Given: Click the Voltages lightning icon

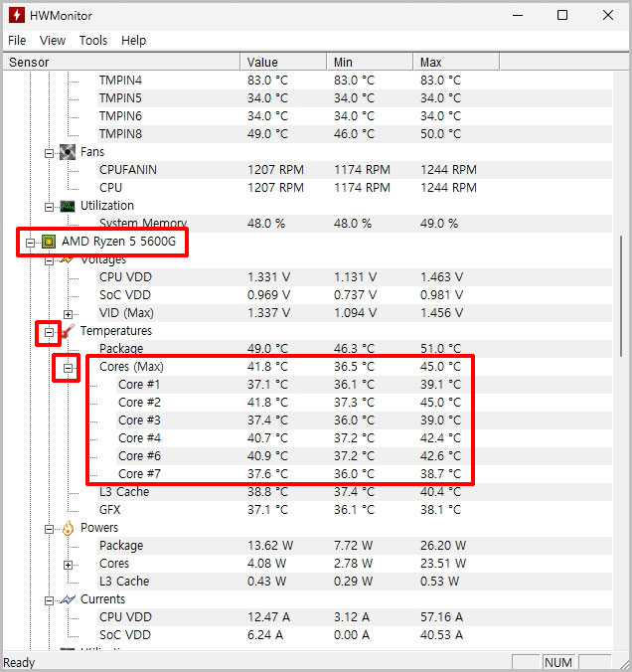Looking at the screenshot, I should [x=68, y=259].
